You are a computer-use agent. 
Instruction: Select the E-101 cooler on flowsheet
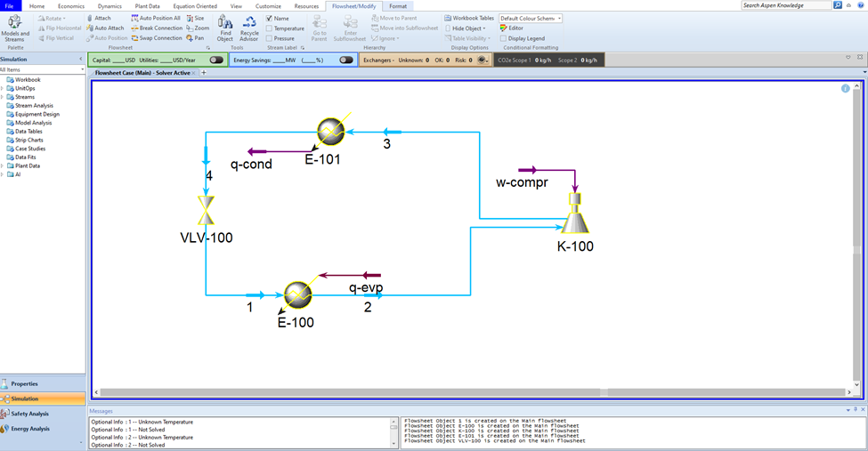[x=331, y=132]
